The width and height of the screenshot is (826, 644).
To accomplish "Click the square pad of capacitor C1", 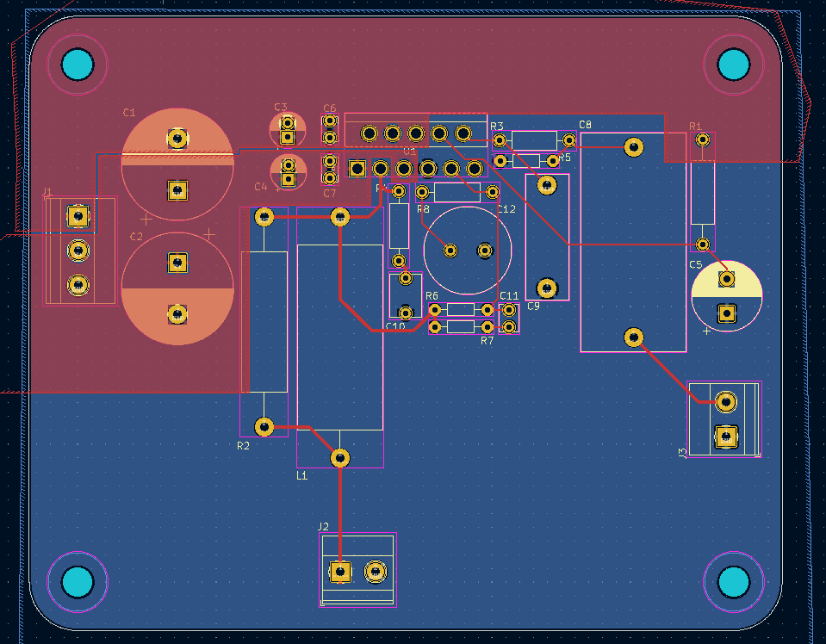I will pyautogui.click(x=177, y=190).
